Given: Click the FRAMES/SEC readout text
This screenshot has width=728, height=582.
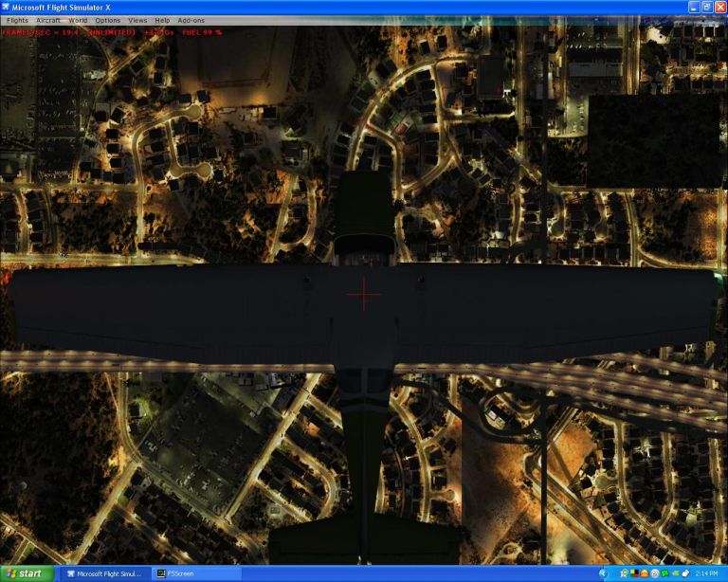Looking at the screenshot, I should point(41,32).
